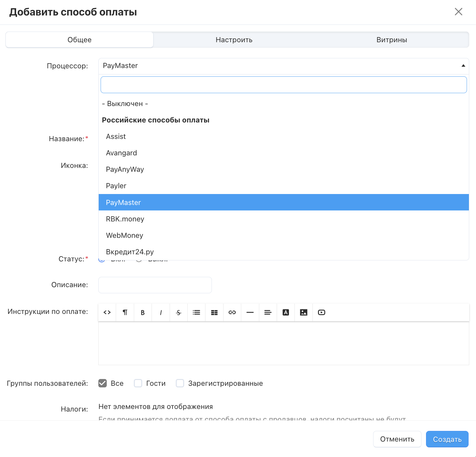Apply strikethrough formatting in editor

tap(178, 312)
